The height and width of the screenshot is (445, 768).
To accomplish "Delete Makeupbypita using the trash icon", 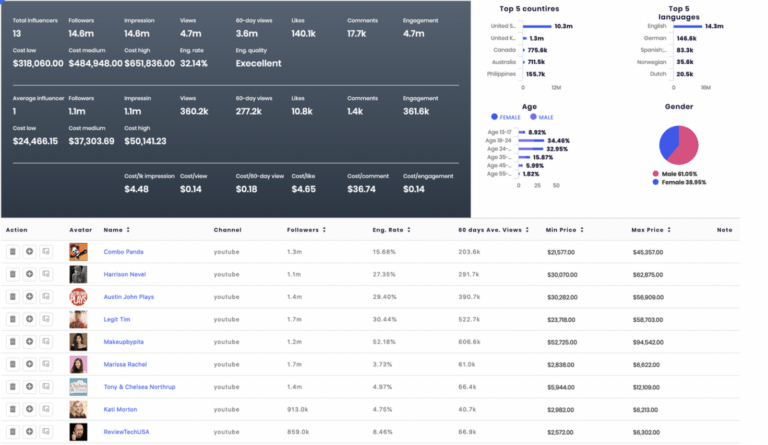I will click(13, 342).
